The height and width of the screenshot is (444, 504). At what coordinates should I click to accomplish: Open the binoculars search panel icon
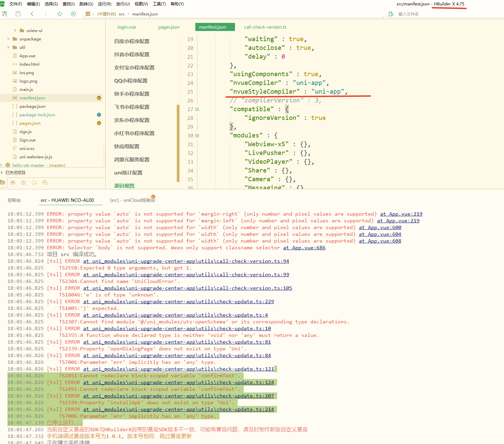click(13, 183)
